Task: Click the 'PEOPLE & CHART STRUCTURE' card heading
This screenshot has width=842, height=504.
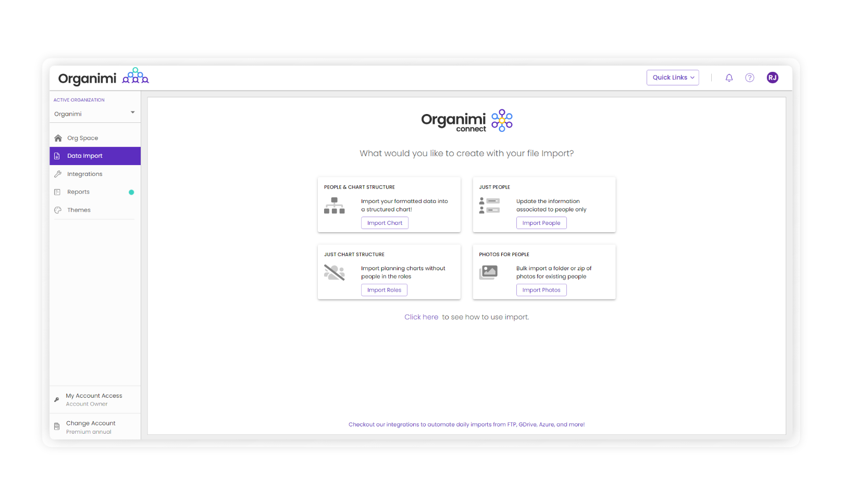Action: (x=360, y=187)
